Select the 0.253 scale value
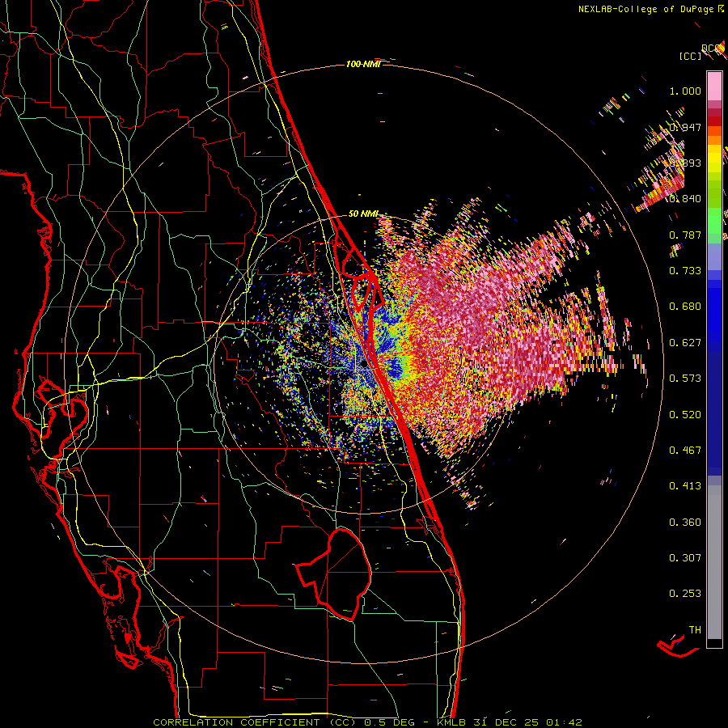The image size is (728, 728). pos(685,594)
